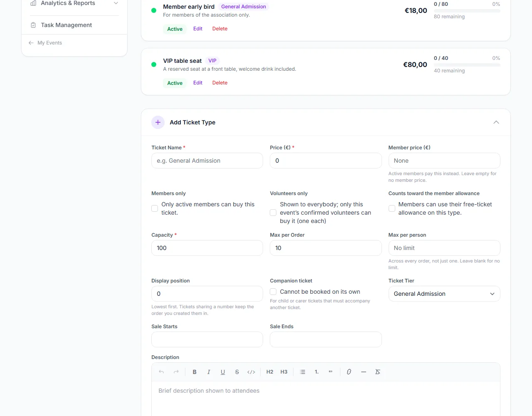This screenshot has width=532, height=416.
Task: Insert a blockquote
Action: point(331,372)
